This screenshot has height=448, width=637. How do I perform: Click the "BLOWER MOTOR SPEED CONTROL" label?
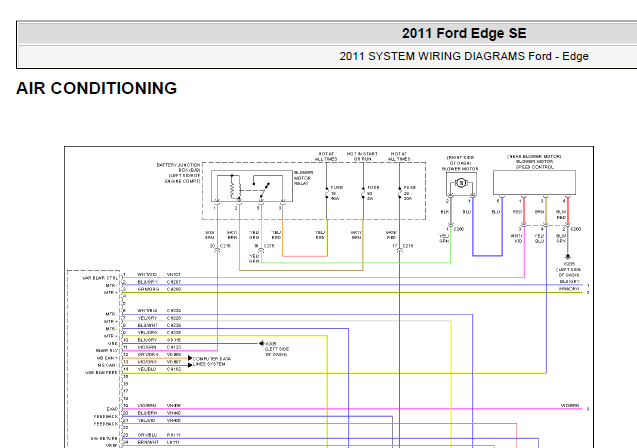pos(534,164)
